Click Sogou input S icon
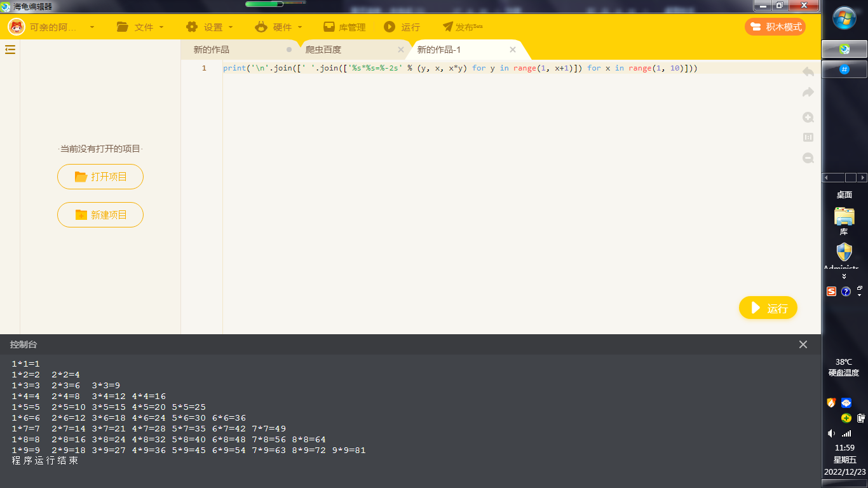Viewport: 868px width, 488px height. click(x=831, y=291)
